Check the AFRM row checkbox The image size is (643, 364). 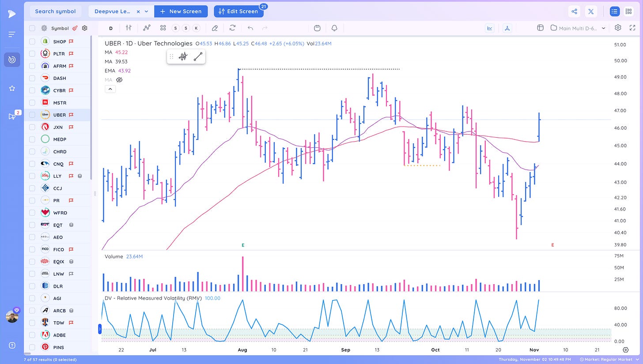click(32, 66)
